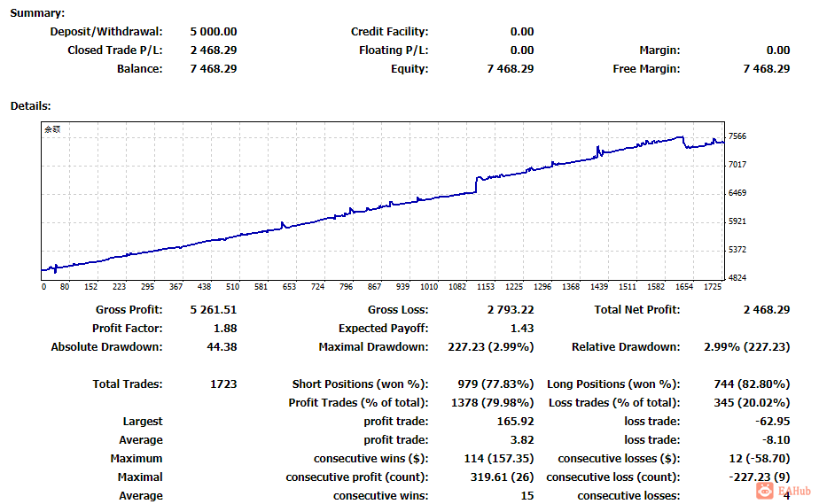Click the Free Margin value
The height and width of the screenshot is (504, 819).
tap(766, 69)
